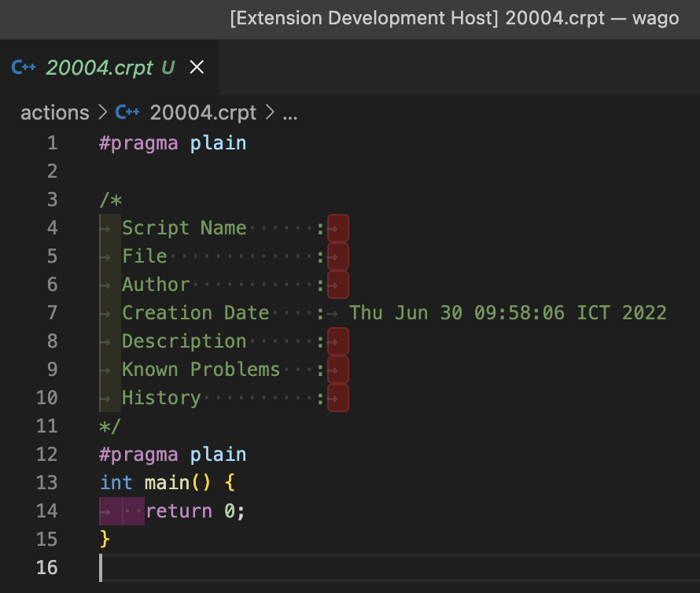The image size is (700, 593).
Task: Click '#pragma' on line 1
Action: point(138,143)
